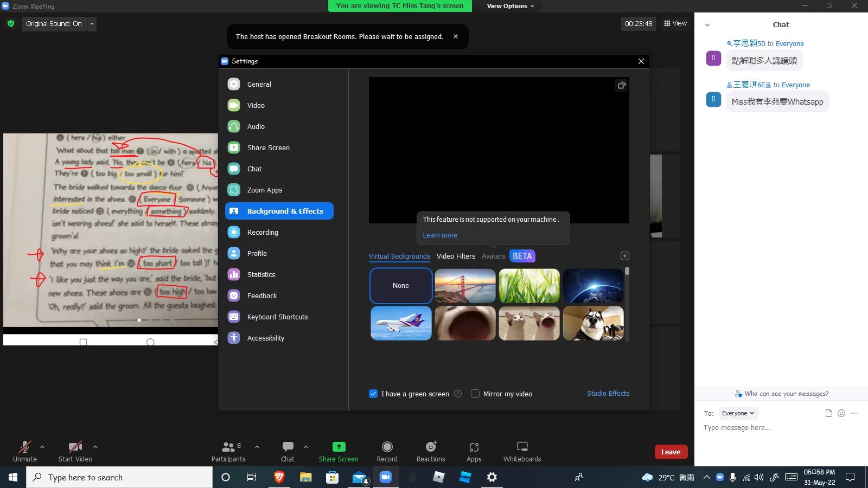The height and width of the screenshot is (488, 868).
Task: Rotate the video preview icon
Action: pyautogui.click(x=621, y=85)
